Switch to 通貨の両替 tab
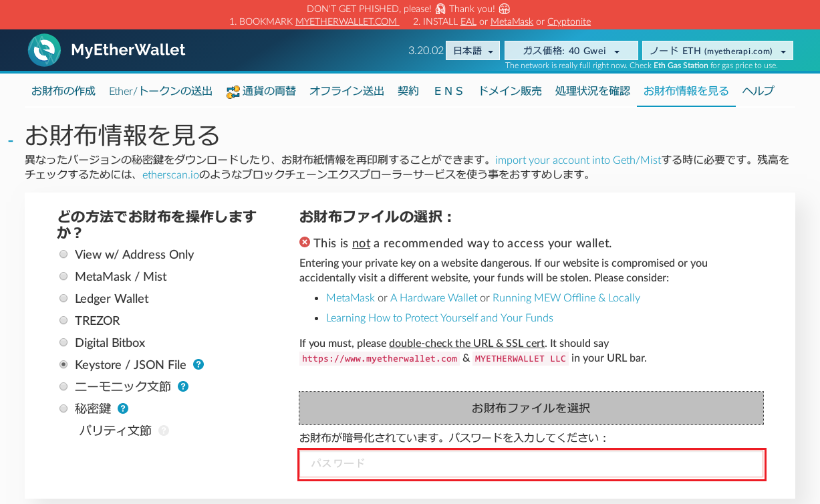The image size is (820, 504). click(261, 91)
